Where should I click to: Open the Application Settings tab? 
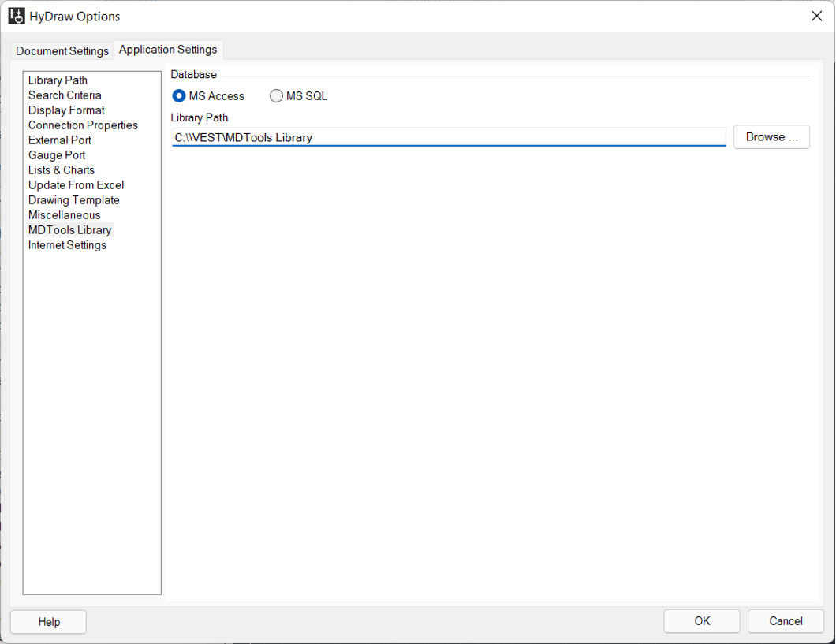click(x=168, y=50)
